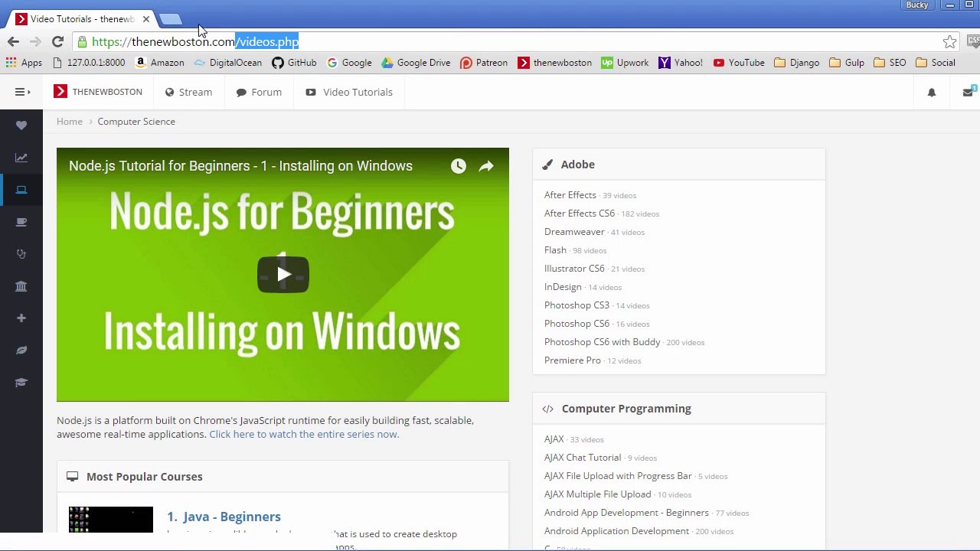Image resolution: width=980 pixels, height=551 pixels.
Task: Open the Java course thumbnail
Action: click(111, 519)
